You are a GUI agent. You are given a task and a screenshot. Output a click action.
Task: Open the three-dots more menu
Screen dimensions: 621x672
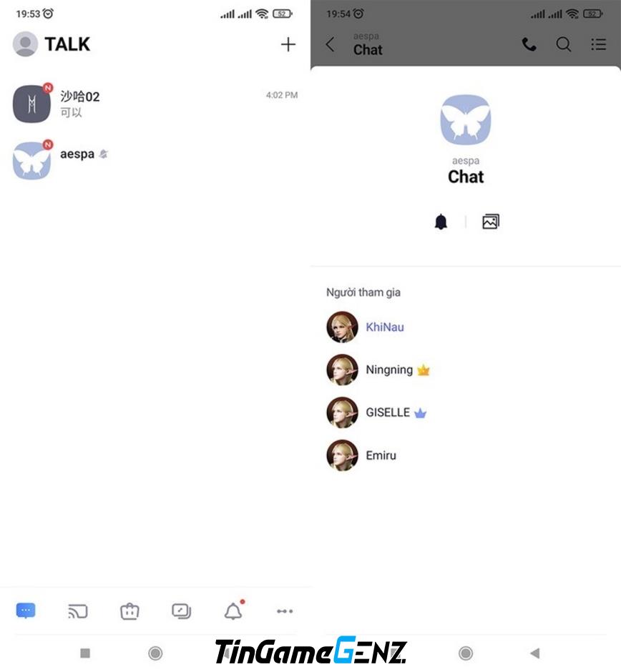coord(285,611)
